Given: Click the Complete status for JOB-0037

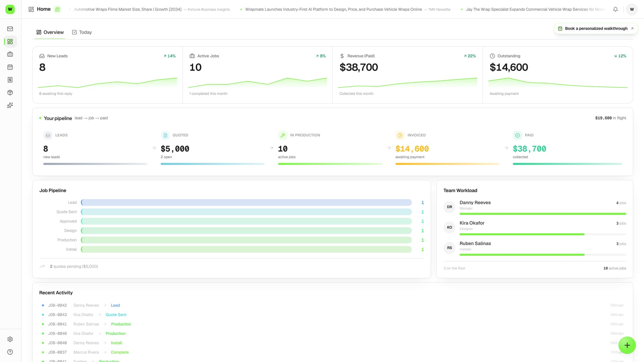Looking at the screenshot, I should click(x=120, y=352).
